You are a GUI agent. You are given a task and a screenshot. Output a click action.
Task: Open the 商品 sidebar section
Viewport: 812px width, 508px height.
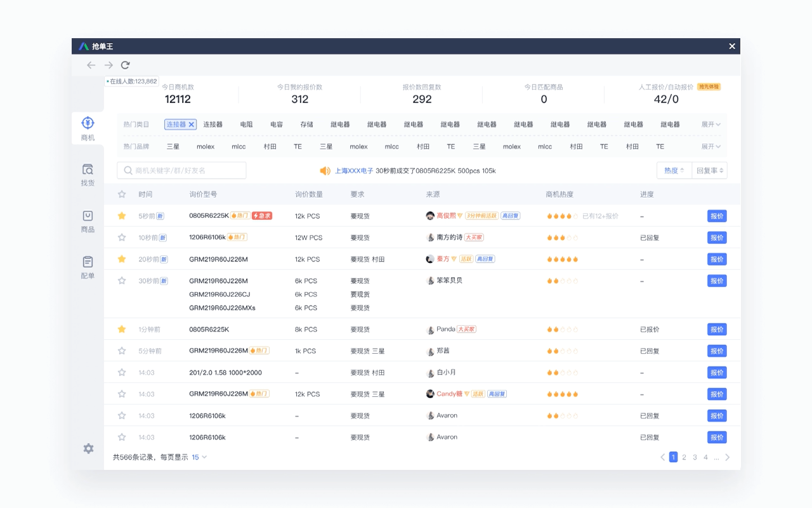coord(88,221)
